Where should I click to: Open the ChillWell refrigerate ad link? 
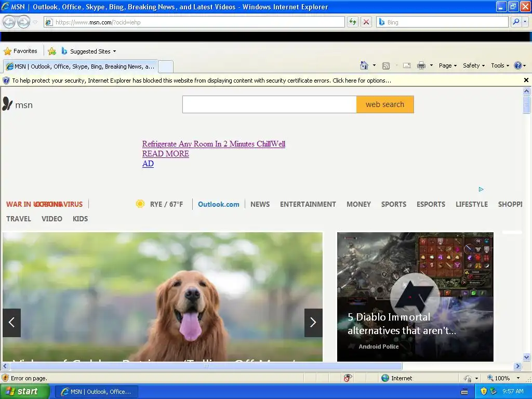point(214,144)
